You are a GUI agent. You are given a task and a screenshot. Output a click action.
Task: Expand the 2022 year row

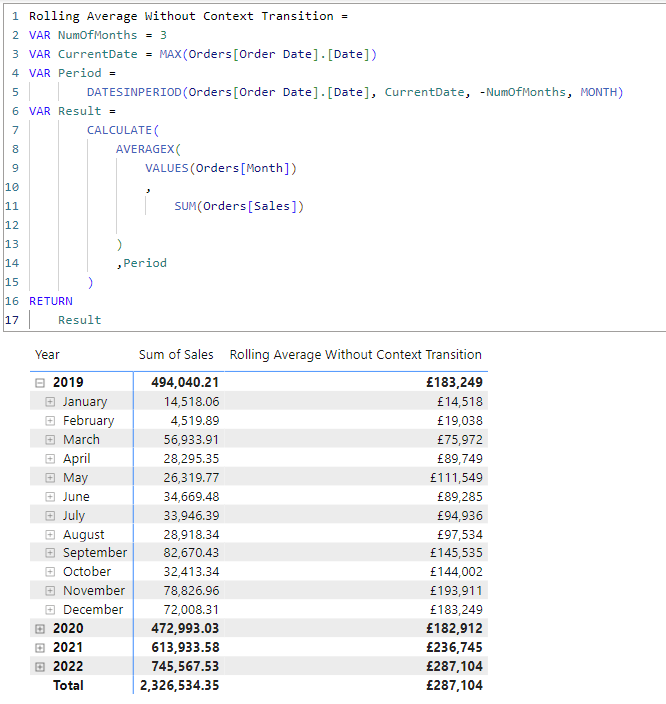(x=40, y=667)
